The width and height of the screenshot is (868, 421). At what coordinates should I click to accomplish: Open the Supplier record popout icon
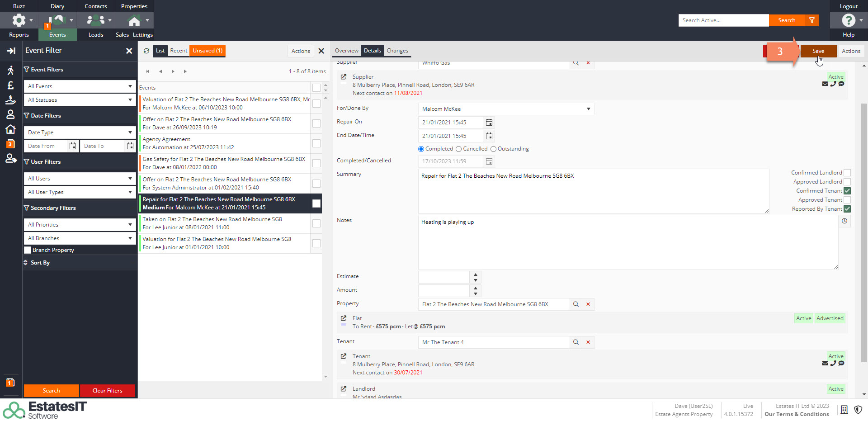[344, 77]
